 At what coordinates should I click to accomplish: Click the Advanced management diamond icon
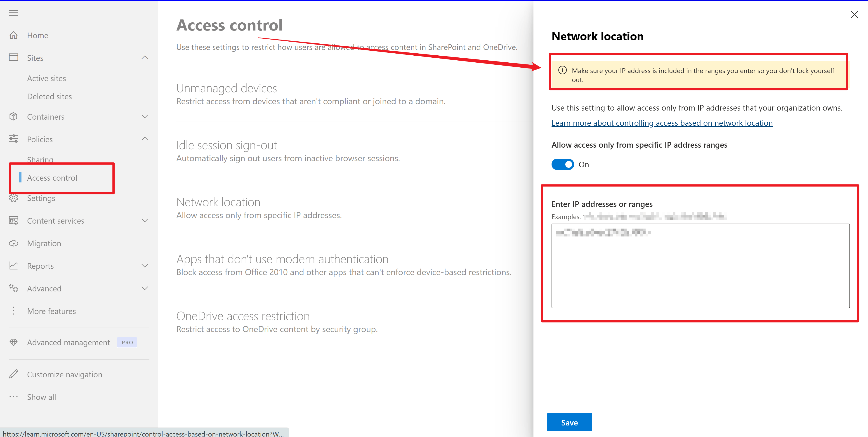pos(14,342)
